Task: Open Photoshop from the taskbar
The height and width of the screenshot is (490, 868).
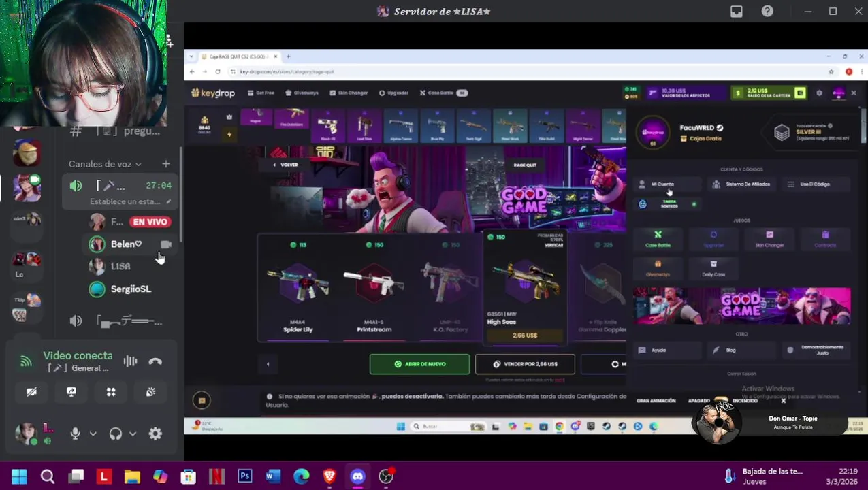Action: (x=245, y=476)
